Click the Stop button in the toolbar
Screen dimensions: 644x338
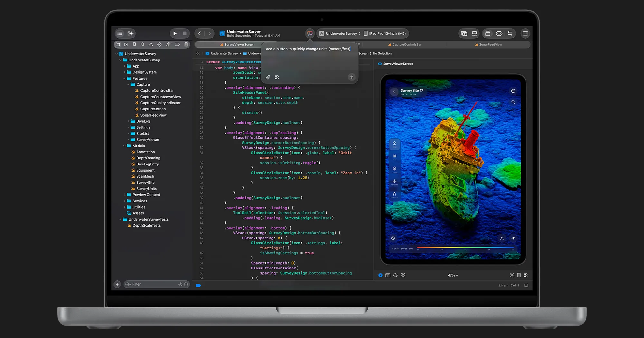[185, 33]
